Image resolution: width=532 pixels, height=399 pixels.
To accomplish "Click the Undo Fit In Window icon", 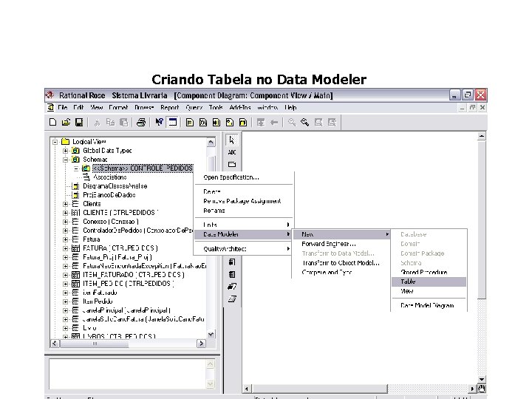I will pos(332,123).
